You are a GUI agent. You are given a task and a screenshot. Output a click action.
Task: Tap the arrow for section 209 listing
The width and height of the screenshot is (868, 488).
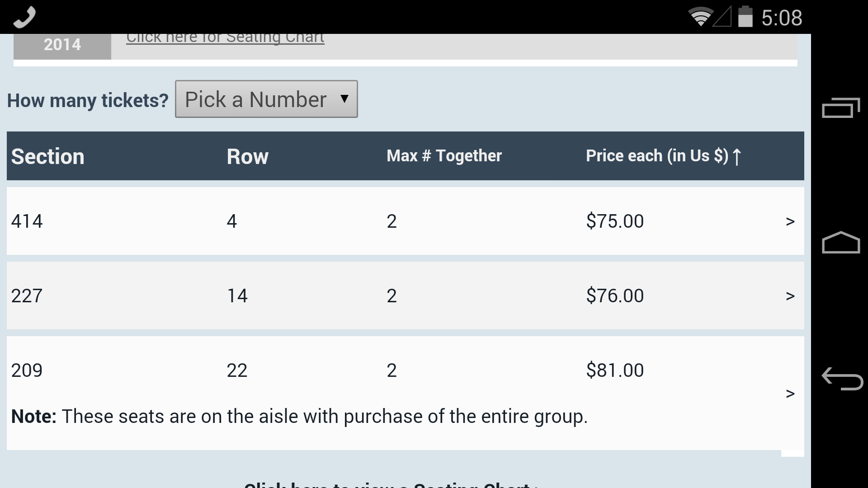coord(790,394)
